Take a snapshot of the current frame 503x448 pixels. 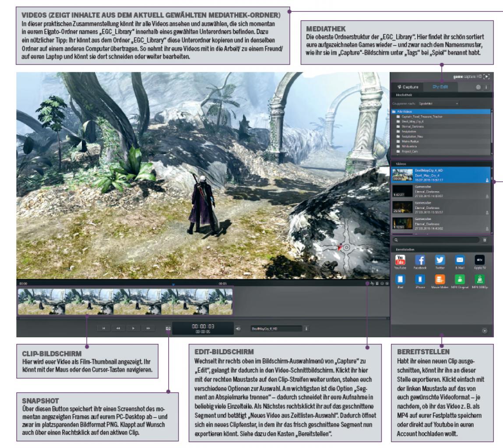coord(168,329)
